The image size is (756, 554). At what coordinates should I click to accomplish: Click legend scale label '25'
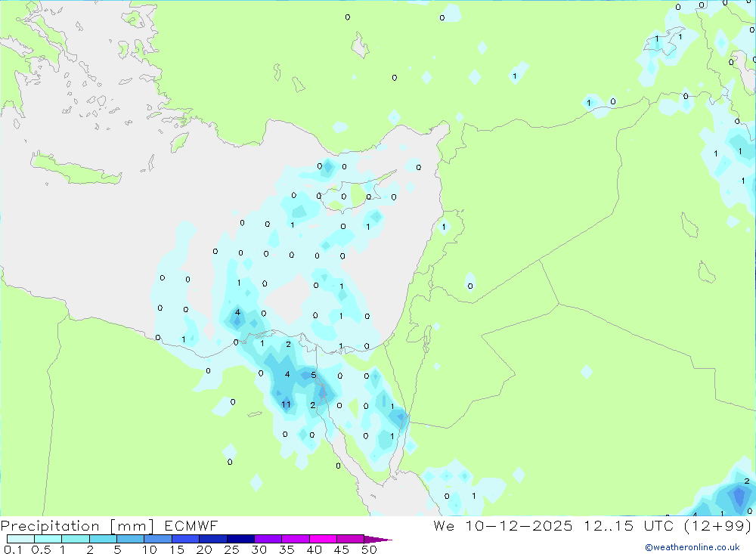[232, 549]
